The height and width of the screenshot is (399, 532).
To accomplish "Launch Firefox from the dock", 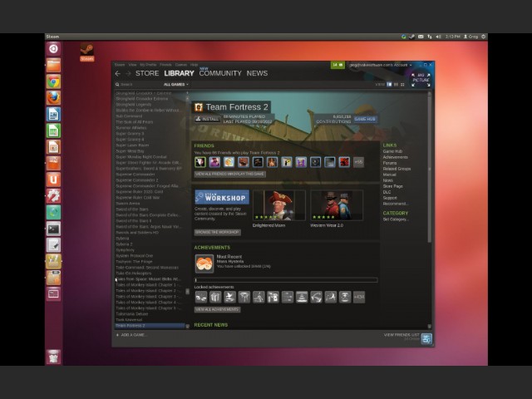I will pos(53,98).
